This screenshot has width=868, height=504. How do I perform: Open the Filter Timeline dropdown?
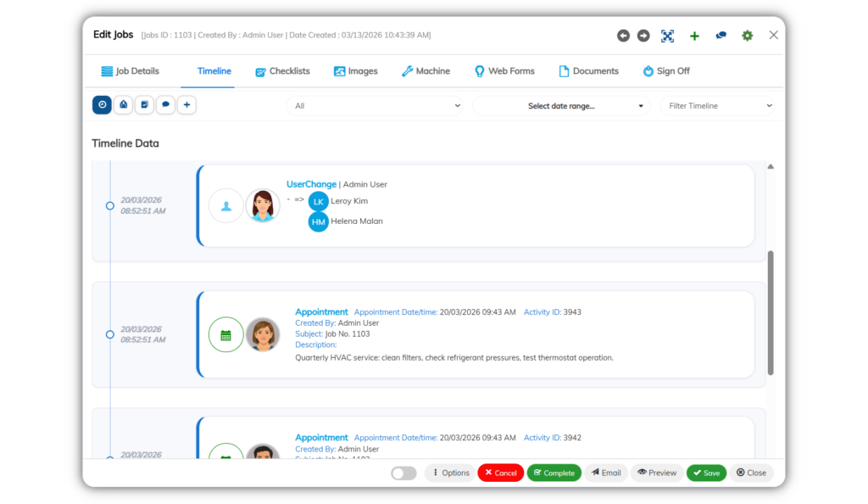tap(718, 106)
